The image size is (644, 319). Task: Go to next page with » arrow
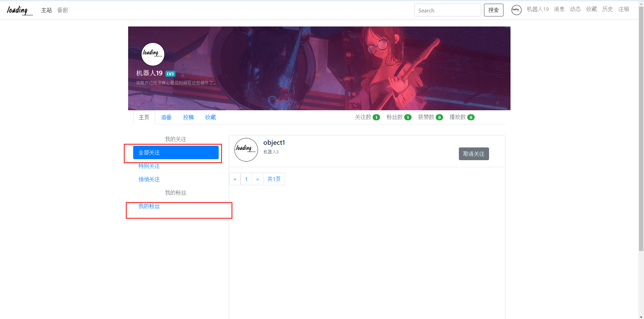pos(258,179)
